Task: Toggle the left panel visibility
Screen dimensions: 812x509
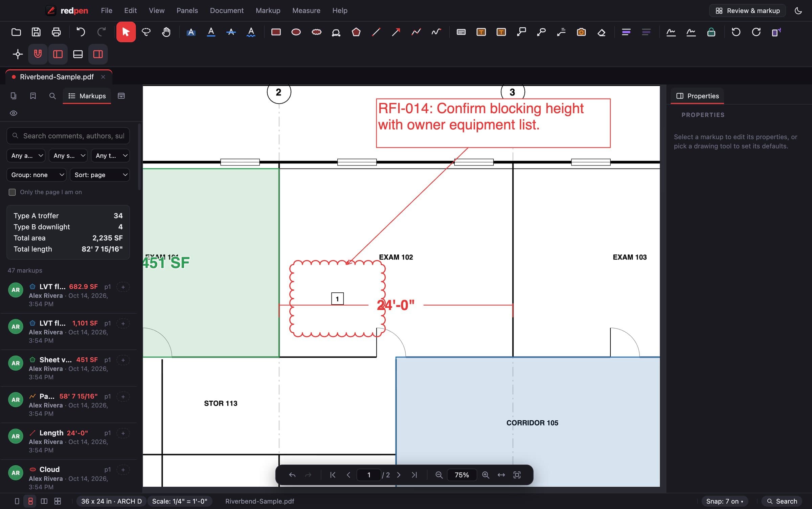Action: [58, 54]
